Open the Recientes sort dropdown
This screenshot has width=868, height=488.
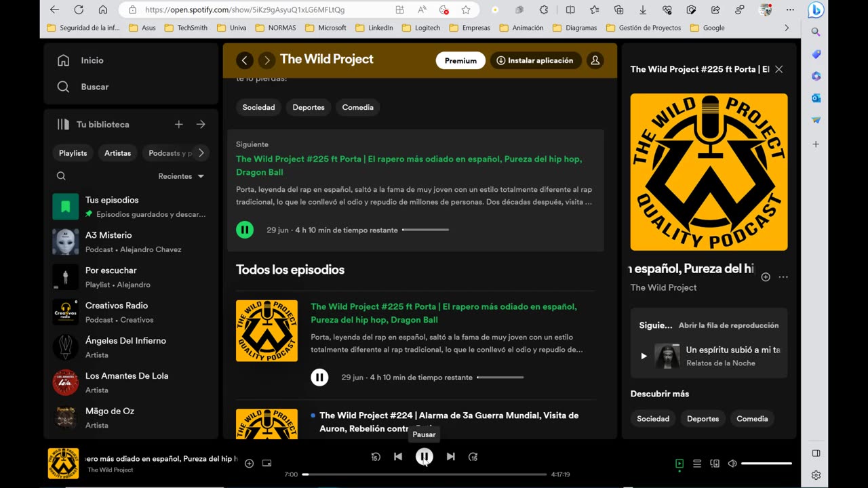(181, 176)
